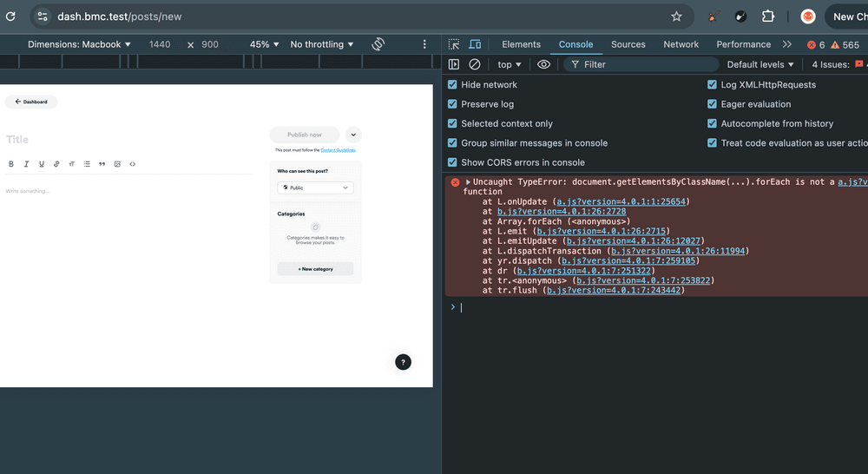The height and width of the screenshot is (474, 868).
Task: Open the No throttling dropdown
Action: point(322,44)
